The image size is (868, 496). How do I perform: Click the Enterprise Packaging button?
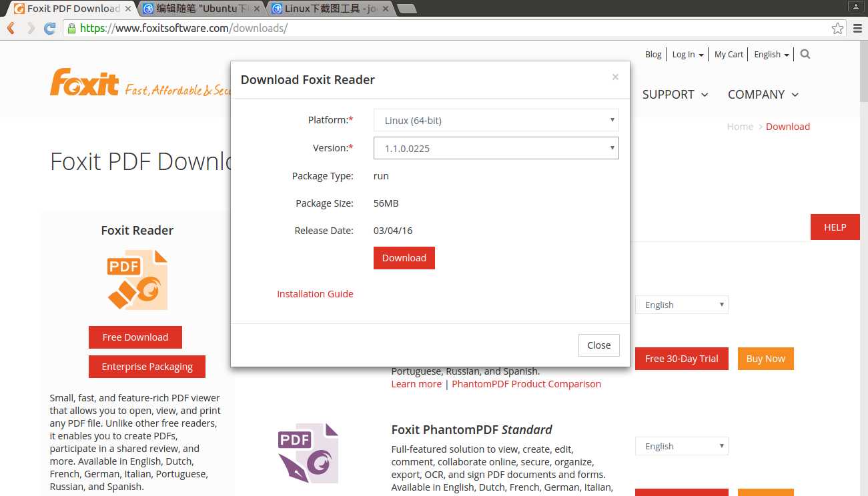[147, 367]
